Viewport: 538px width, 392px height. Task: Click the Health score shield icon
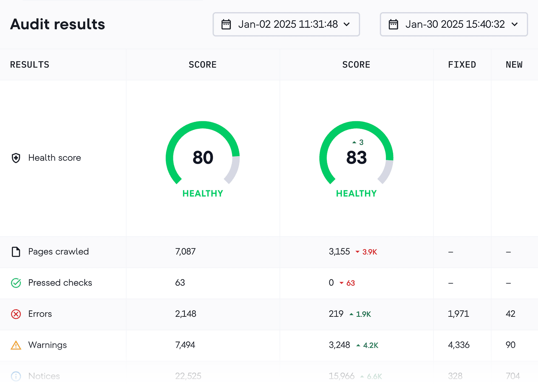pyautogui.click(x=16, y=158)
